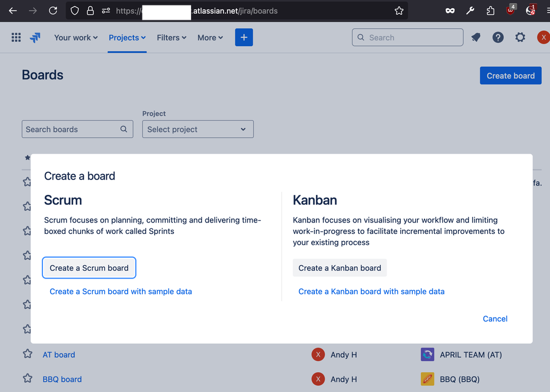Click the top Search field
Image resolution: width=550 pixels, height=392 pixels.
pyautogui.click(x=407, y=37)
